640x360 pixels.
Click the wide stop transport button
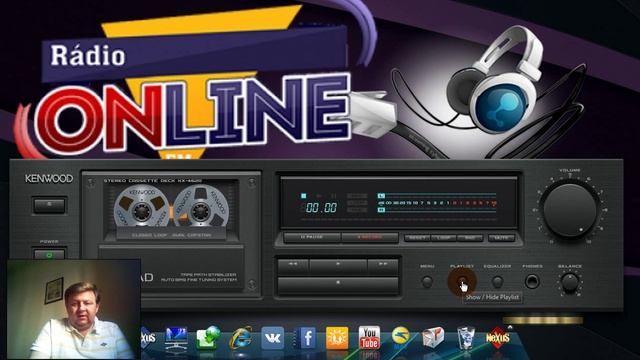338,284
